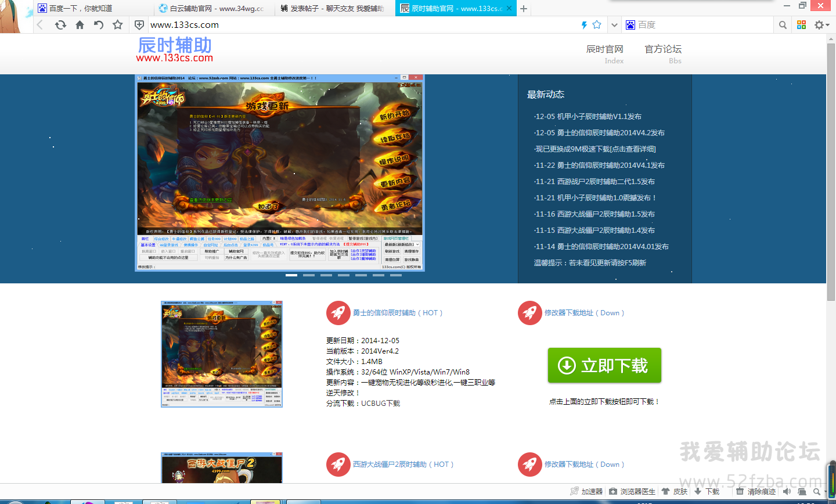Click the window stack icon in status bar
Screen dimensions: 836x504
tap(802, 491)
